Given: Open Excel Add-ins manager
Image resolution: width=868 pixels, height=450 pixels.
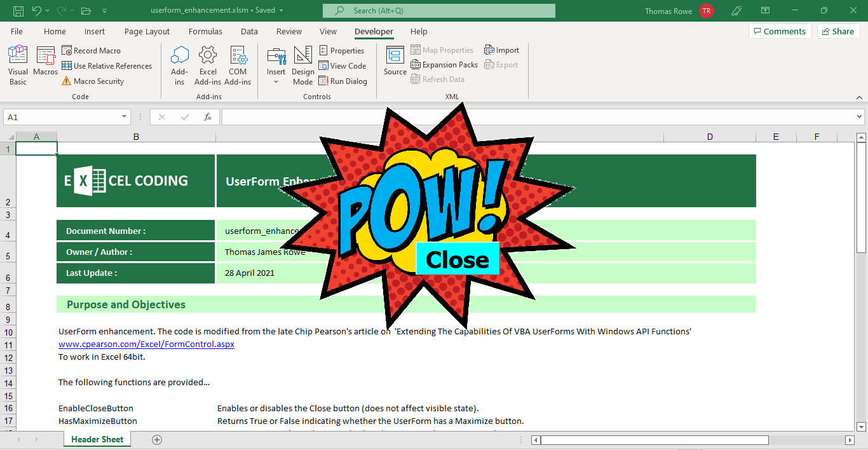Looking at the screenshot, I should [x=208, y=65].
